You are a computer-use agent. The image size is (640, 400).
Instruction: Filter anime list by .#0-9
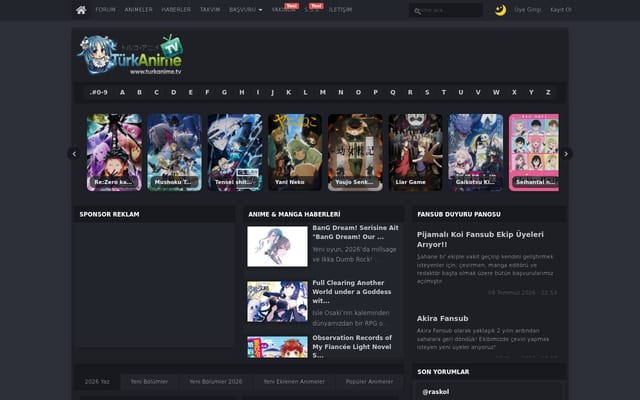click(98, 93)
